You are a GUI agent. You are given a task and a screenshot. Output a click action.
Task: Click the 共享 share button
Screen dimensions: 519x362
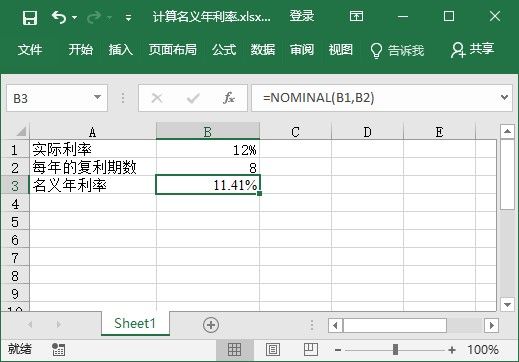pos(473,50)
